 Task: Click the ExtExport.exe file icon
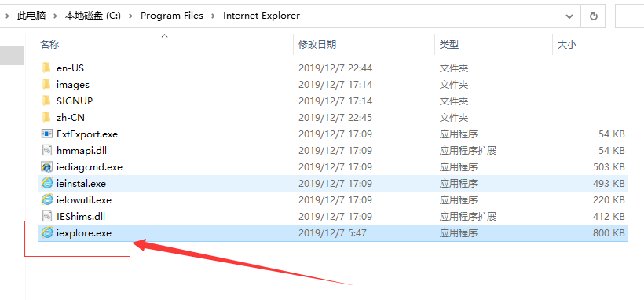[x=47, y=134]
